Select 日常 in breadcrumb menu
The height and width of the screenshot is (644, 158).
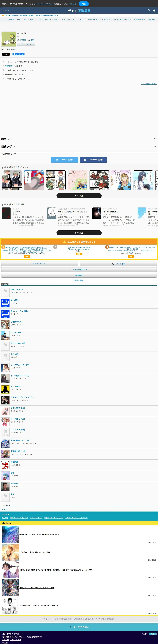pyautogui.click(x=32, y=19)
